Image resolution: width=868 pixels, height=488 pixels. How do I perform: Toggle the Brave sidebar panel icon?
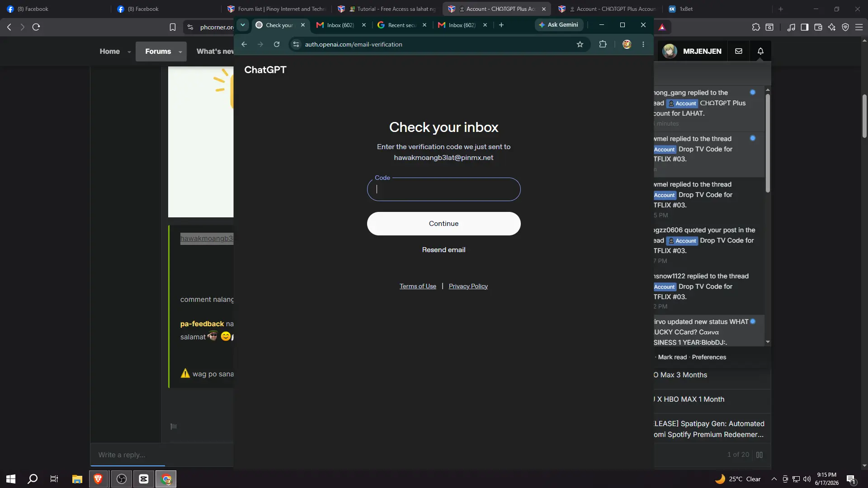804,27
